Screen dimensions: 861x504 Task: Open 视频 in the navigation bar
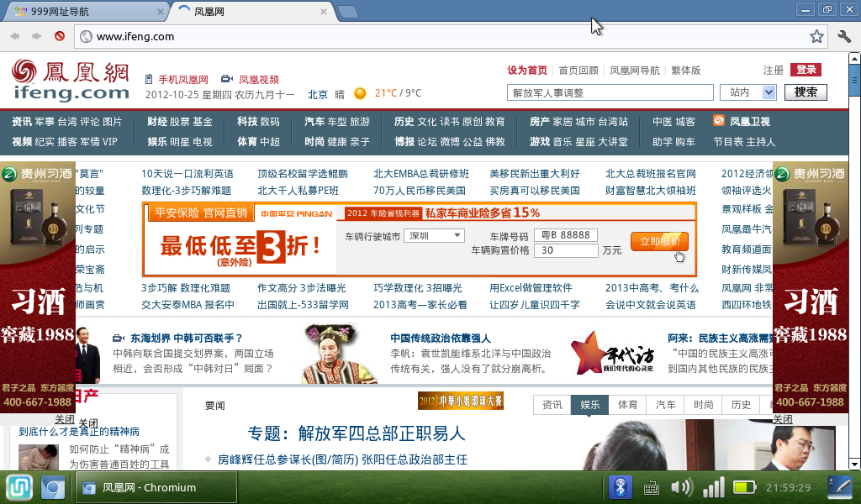(x=21, y=141)
